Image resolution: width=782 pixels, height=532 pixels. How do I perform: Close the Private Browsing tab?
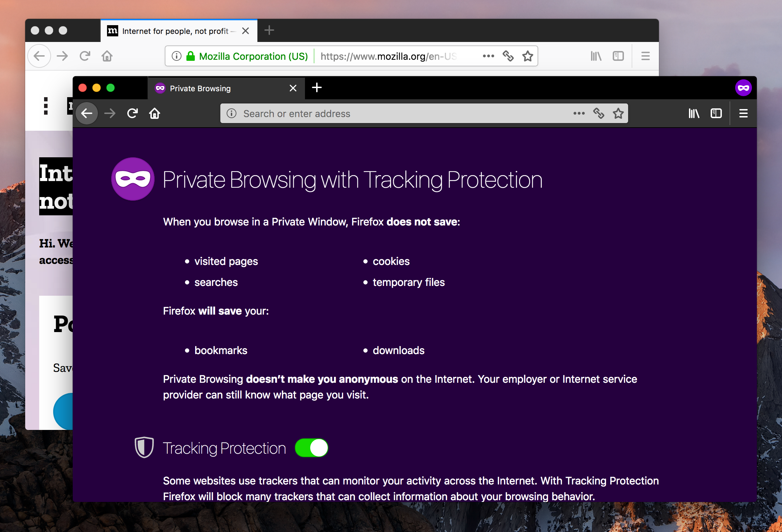[293, 88]
